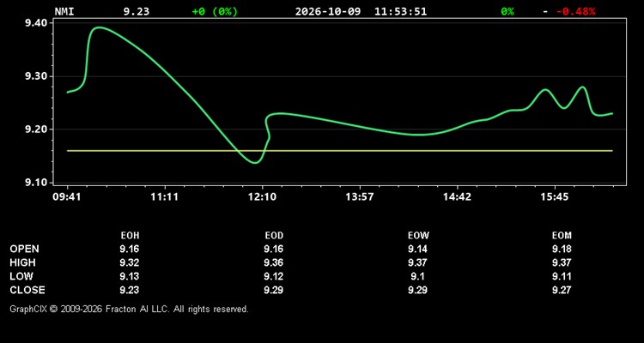Click the EOH close value 9.23
The height and width of the screenshot is (343, 644).
130,290
